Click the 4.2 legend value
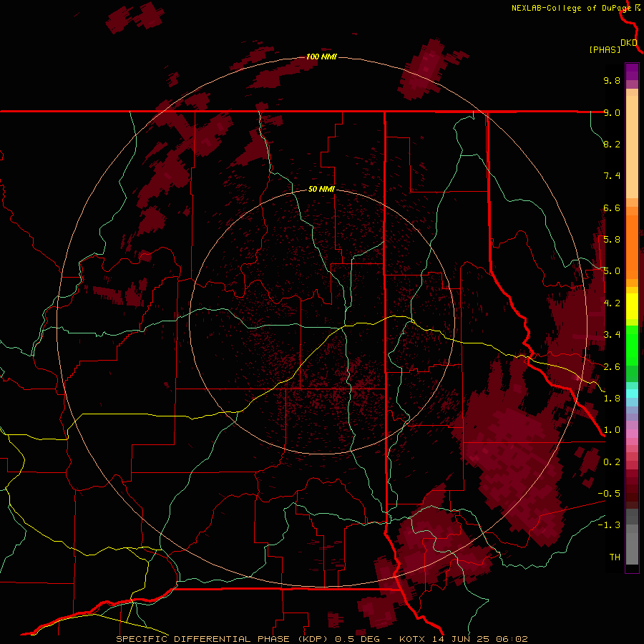Screen dimensions: 644x644 (612, 303)
